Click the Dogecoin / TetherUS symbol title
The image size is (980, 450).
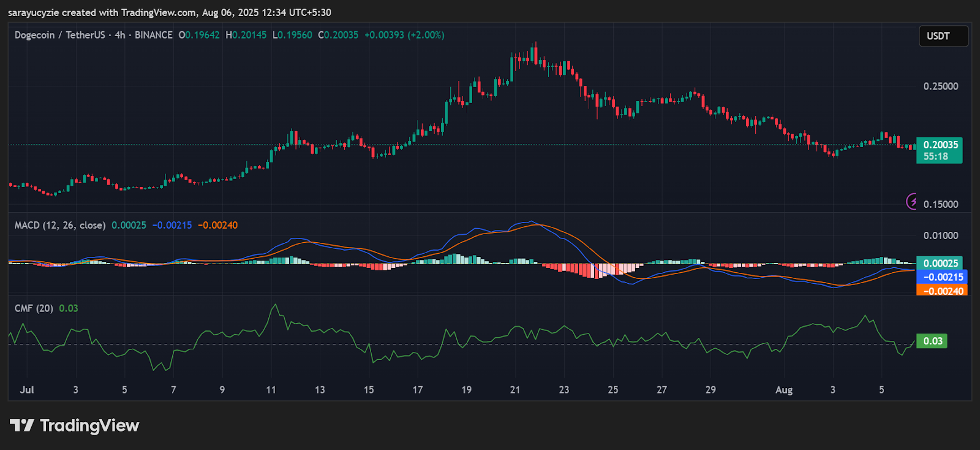(59, 35)
